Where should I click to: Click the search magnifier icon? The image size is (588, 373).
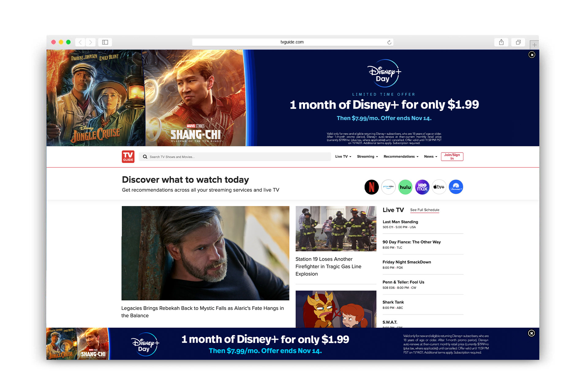click(x=145, y=157)
